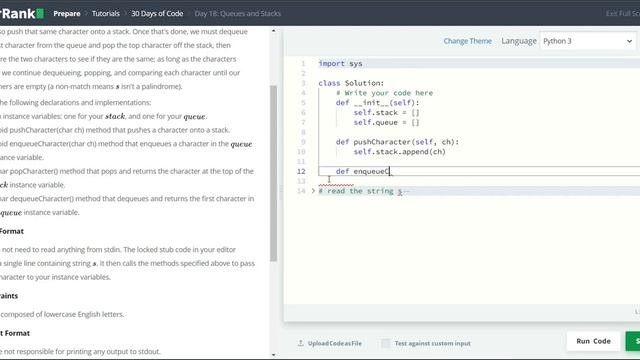Click line number 1 in gutter

[x=303, y=63]
